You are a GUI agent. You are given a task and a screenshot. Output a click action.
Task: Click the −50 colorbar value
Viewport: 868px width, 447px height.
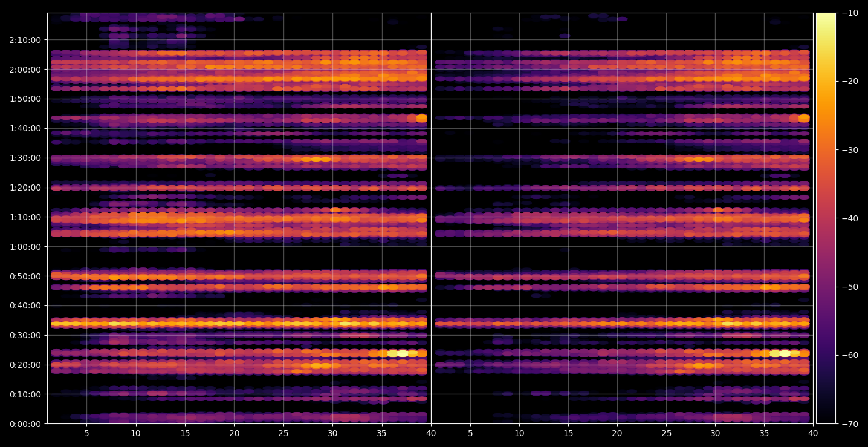[x=849, y=287]
